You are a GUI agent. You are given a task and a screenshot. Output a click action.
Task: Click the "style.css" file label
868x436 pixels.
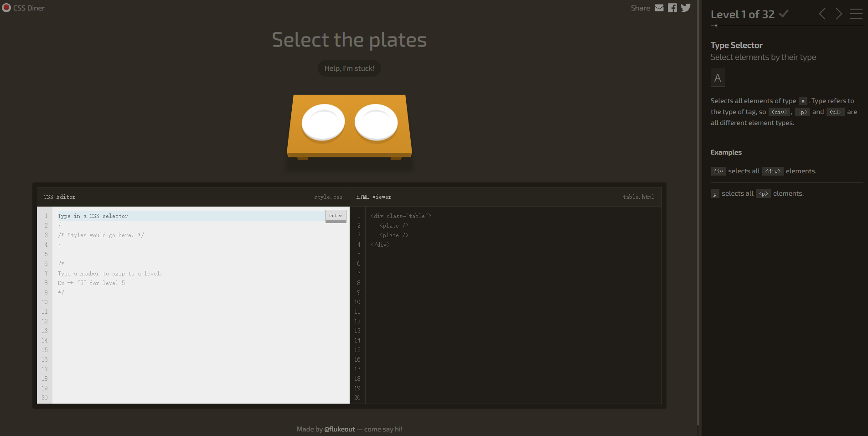[x=328, y=197]
